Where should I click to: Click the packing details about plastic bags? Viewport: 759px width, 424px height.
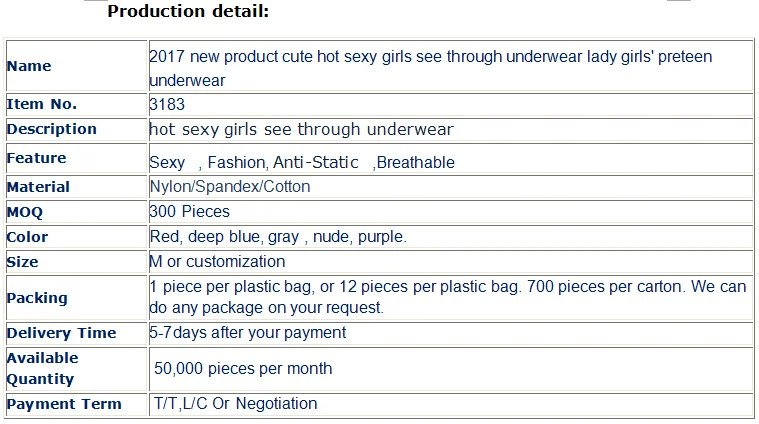click(x=447, y=297)
